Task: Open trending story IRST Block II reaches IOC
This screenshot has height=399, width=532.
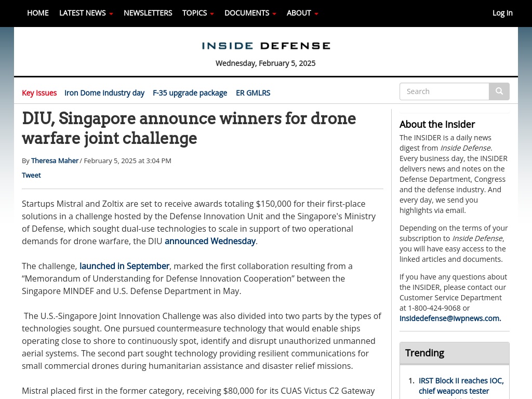Action: tap(461, 386)
